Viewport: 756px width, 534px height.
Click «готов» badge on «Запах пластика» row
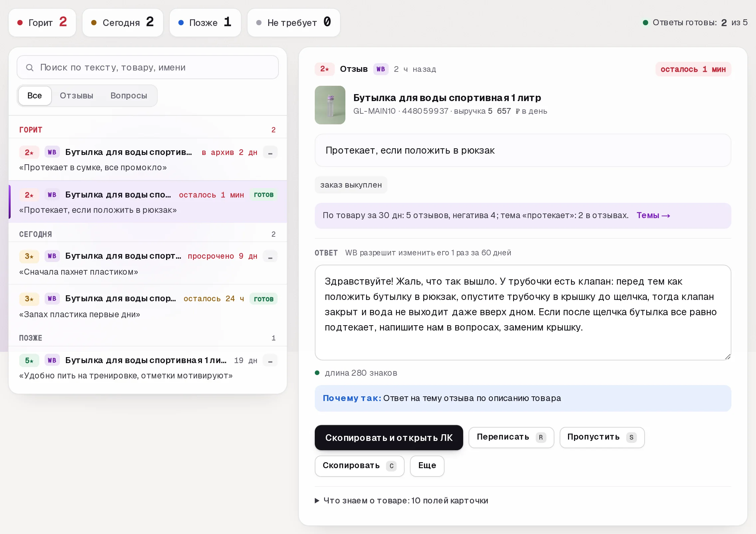click(264, 299)
